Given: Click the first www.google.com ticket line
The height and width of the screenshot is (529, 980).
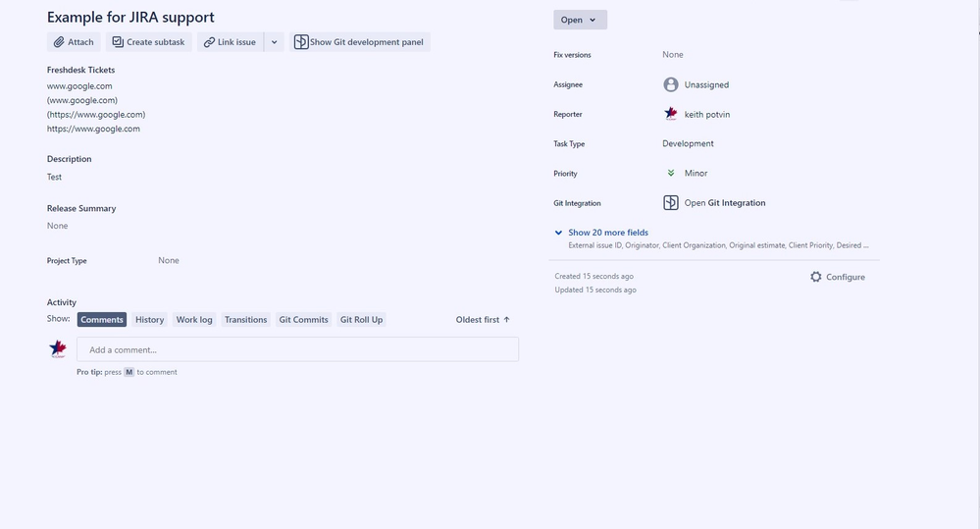Looking at the screenshot, I should 79,86.
